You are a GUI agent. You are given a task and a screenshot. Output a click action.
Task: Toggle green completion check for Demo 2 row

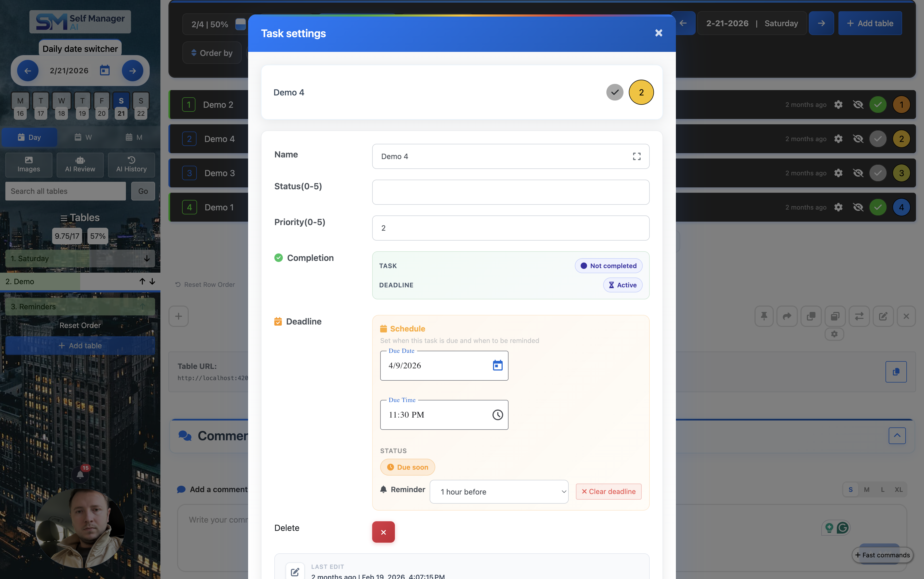(878, 105)
